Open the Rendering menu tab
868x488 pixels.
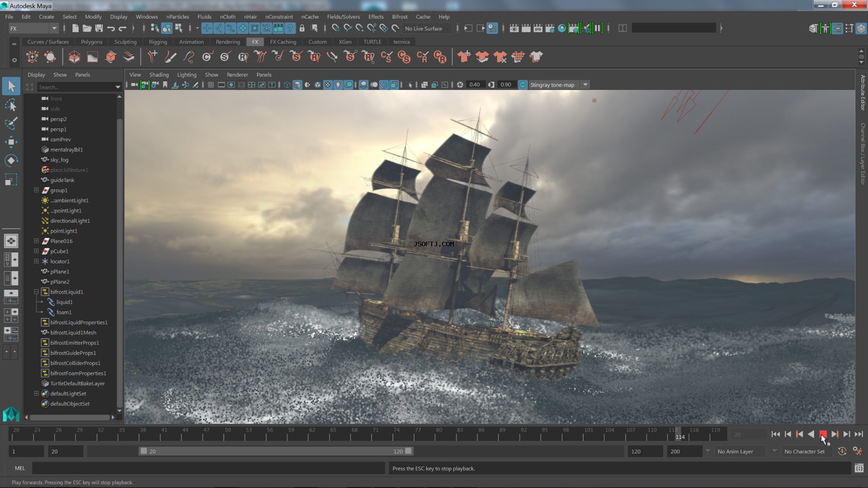(227, 42)
